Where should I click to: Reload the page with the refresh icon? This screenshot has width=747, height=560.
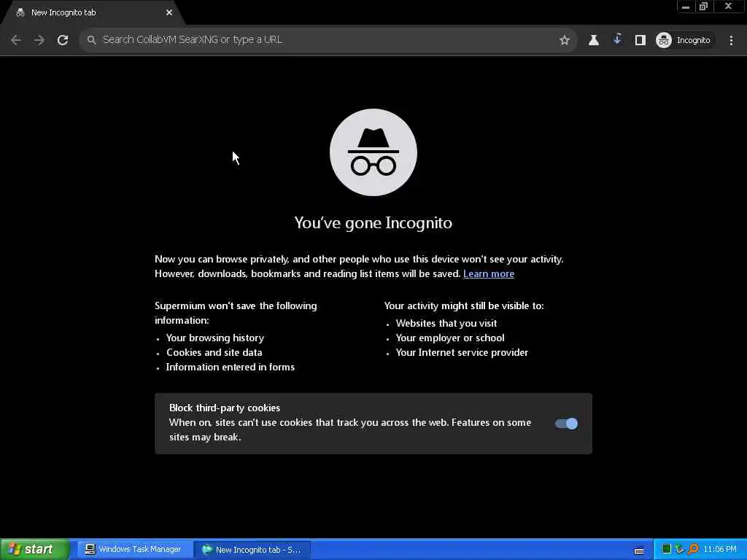pos(63,40)
